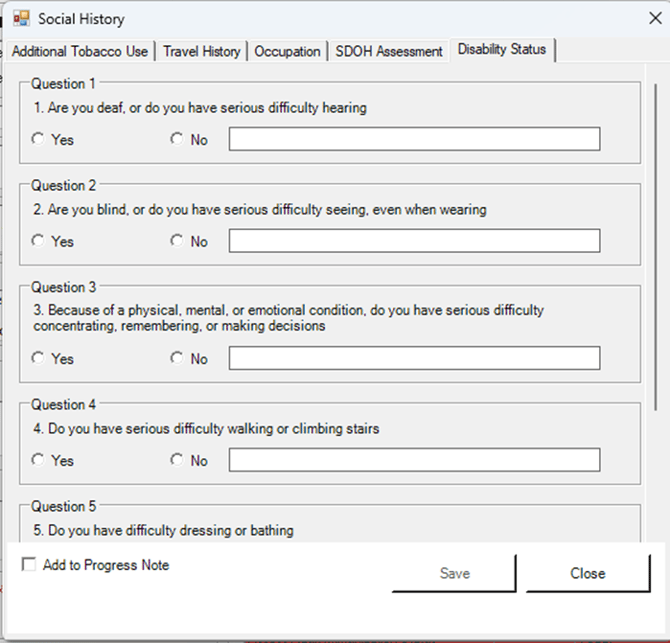This screenshot has height=643, width=670.
Task: Mark Yes for concentrating difficulty question
Action: 38,358
